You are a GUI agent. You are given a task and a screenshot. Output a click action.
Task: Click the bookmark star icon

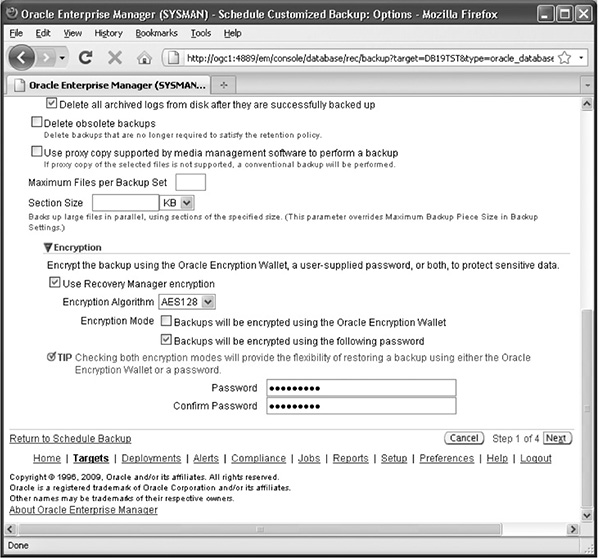point(564,58)
